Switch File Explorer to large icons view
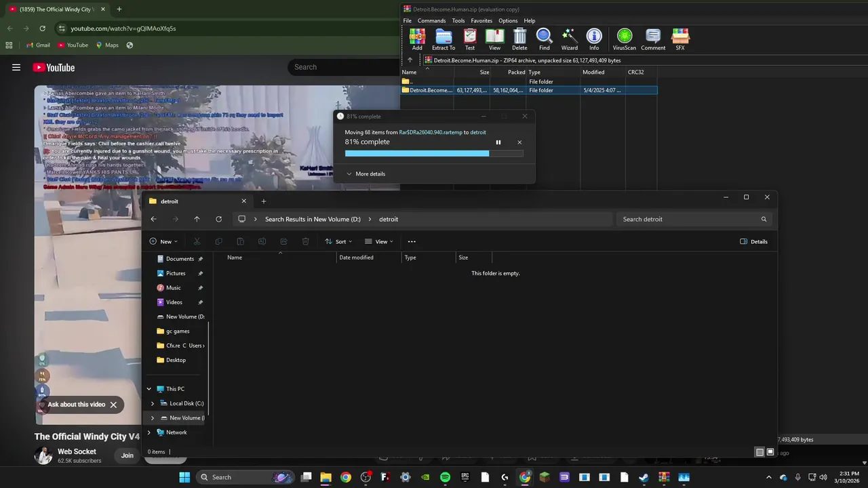The image size is (868, 488). pyautogui.click(x=770, y=452)
